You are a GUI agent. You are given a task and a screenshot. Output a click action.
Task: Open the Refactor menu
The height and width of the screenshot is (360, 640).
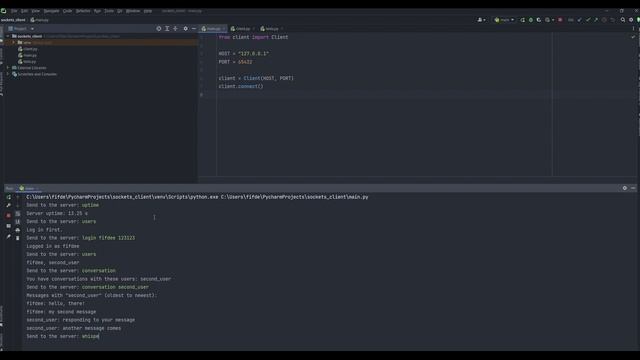[83, 11]
